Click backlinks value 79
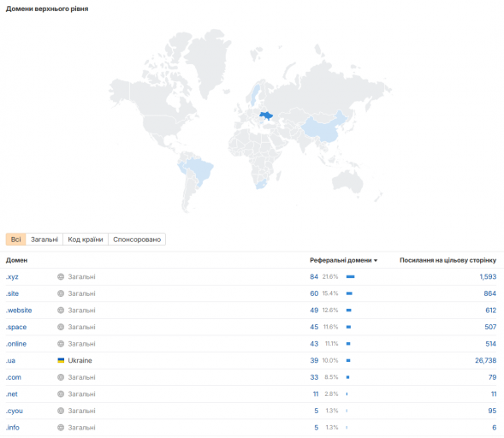The width and height of the screenshot is (504, 438). tap(492, 377)
